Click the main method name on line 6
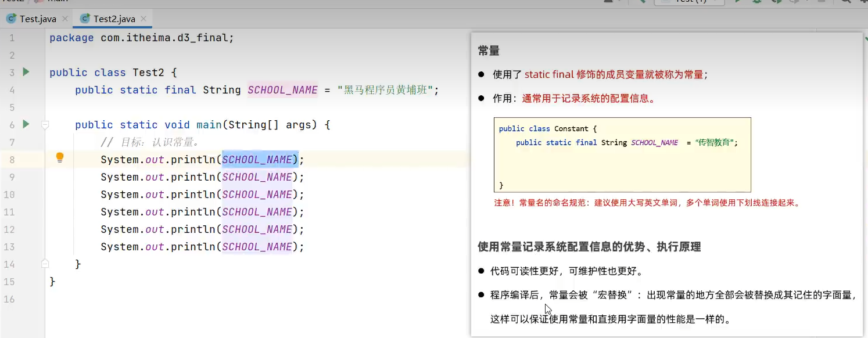 pyautogui.click(x=209, y=125)
